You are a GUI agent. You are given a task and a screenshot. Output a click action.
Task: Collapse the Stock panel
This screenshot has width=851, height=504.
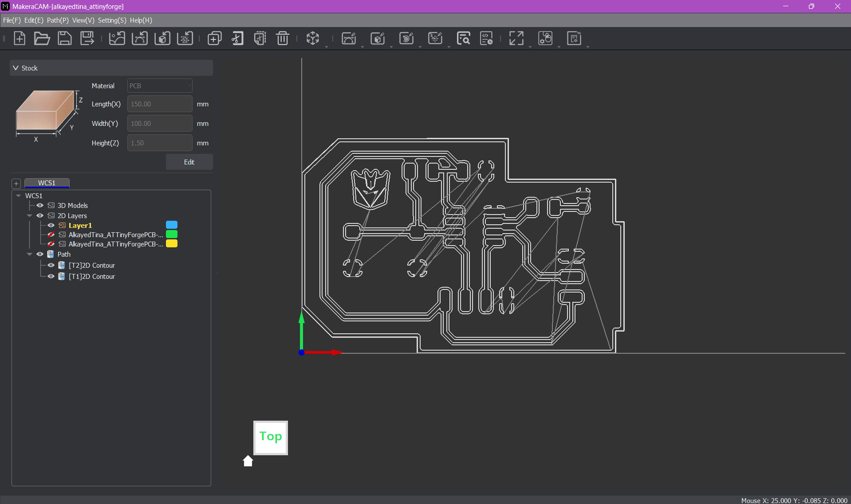coord(16,68)
